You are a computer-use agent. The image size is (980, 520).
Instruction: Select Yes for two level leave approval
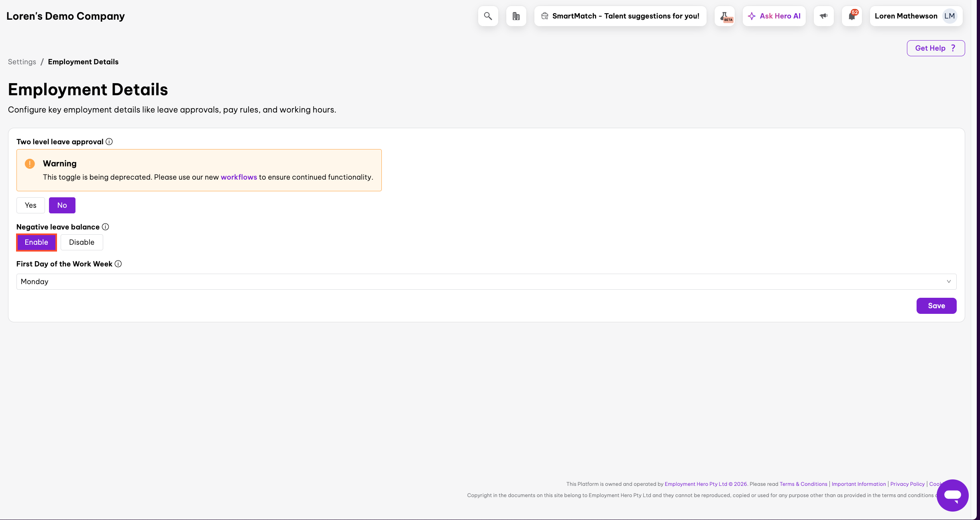pos(31,205)
